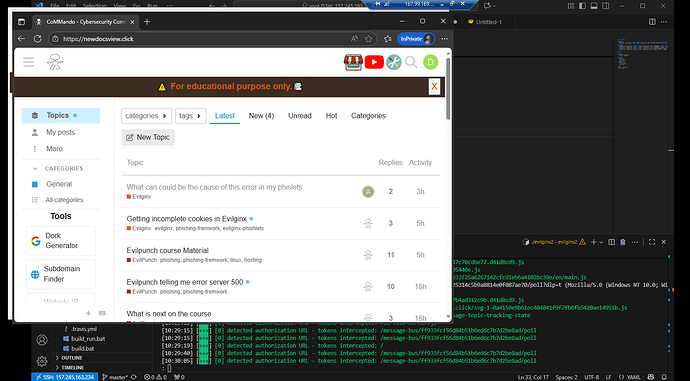
Task: Open Edge settings and more menu
Action: coord(444,39)
